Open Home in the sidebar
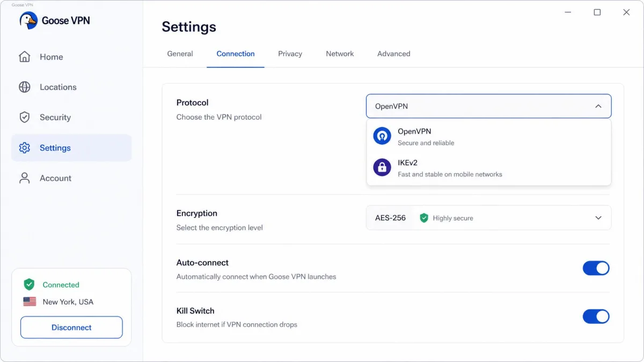The width and height of the screenshot is (644, 362). [x=71, y=57]
